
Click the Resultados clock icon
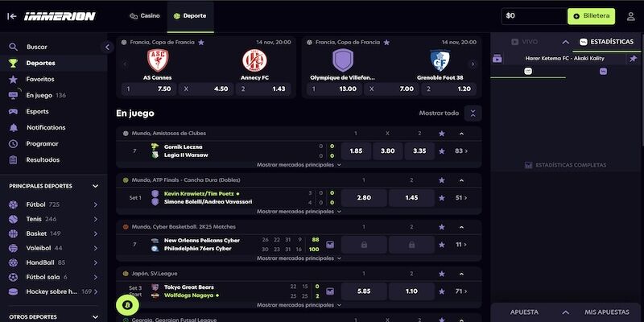(13, 159)
